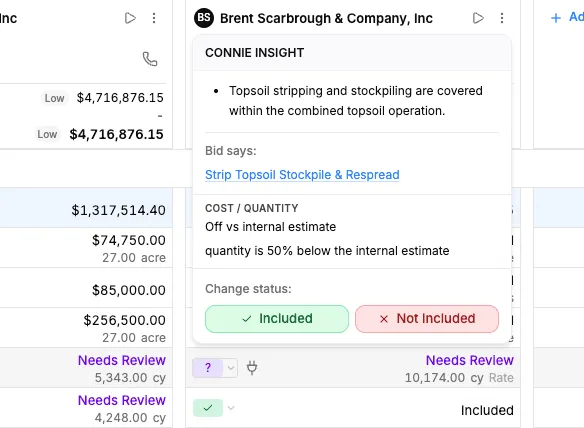The height and width of the screenshot is (428, 584).
Task: Click the $74,750.00 amount cell
Action: pos(129,240)
